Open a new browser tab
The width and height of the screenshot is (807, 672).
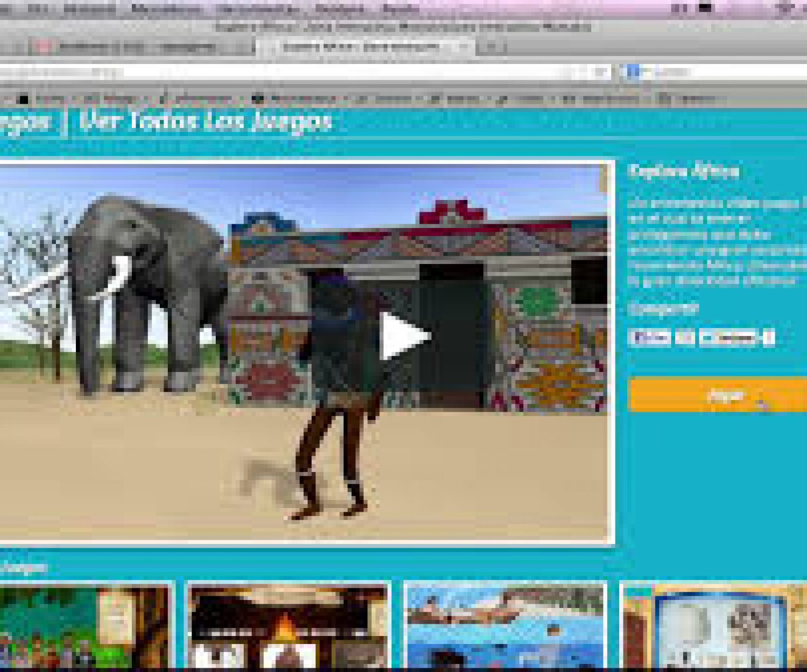491,47
